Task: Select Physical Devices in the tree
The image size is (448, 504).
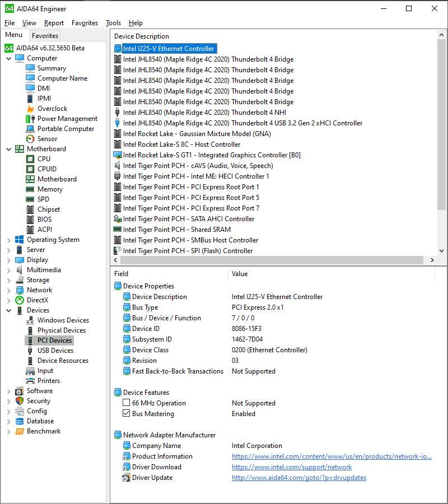Action: pyautogui.click(x=62, y=330)
